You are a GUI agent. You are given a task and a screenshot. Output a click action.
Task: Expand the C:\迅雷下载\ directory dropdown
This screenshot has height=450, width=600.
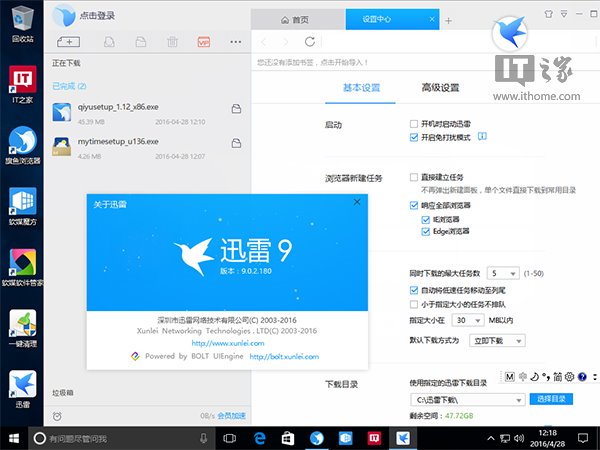[x=468, y=400]
